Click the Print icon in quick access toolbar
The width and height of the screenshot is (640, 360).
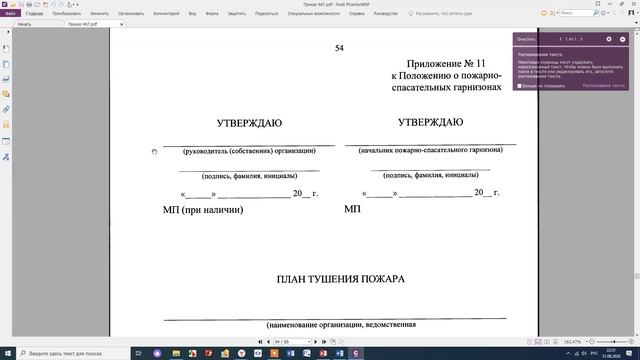(x=29, y=4)
